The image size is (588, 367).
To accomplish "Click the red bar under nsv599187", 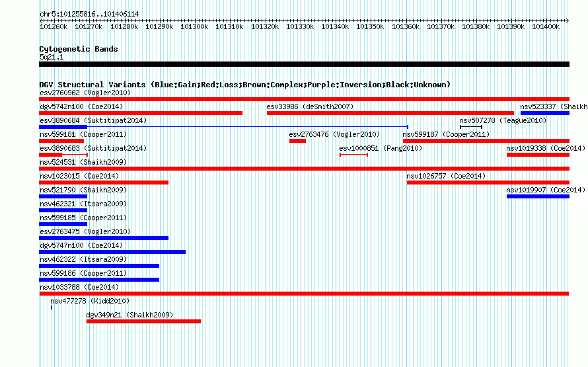I will 486,141.
